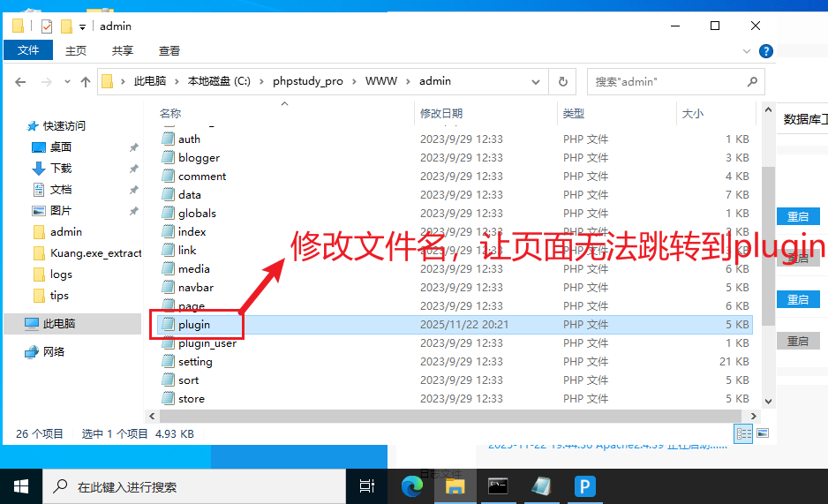Screen dimensions: 828x504
Task: Open 文档 in navigation pane
Action: (x=61, y=190)
